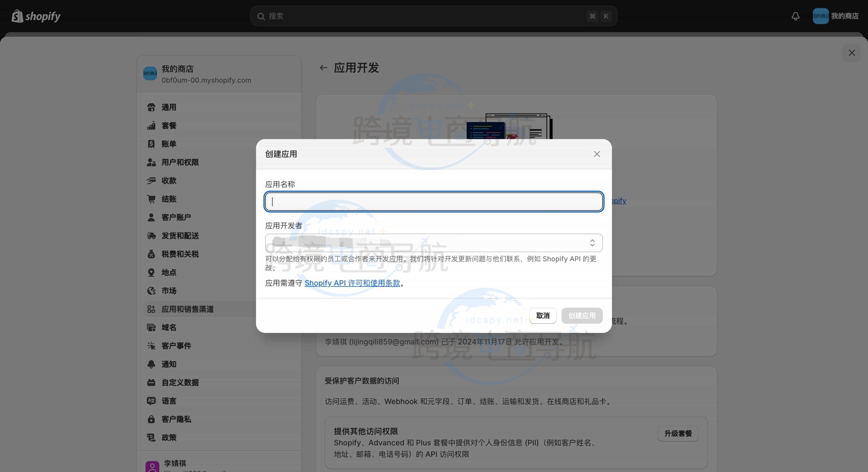Open 通用 settings store icon

click(151, 107)
